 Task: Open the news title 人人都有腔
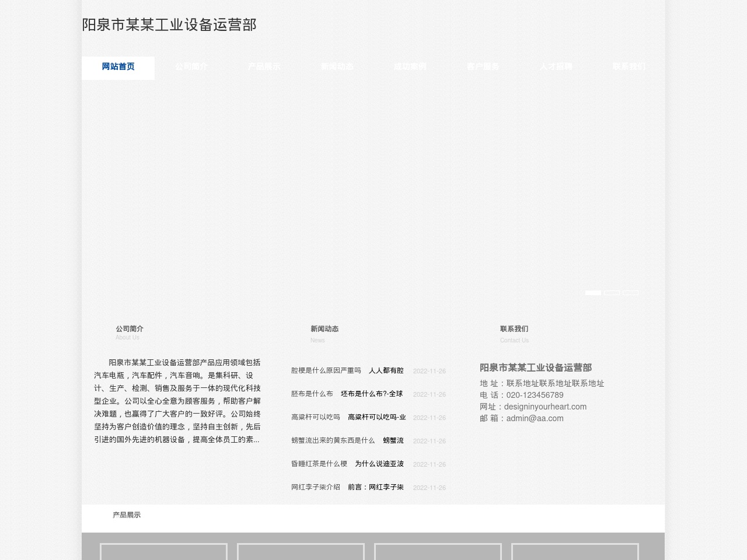coord(386,370)
